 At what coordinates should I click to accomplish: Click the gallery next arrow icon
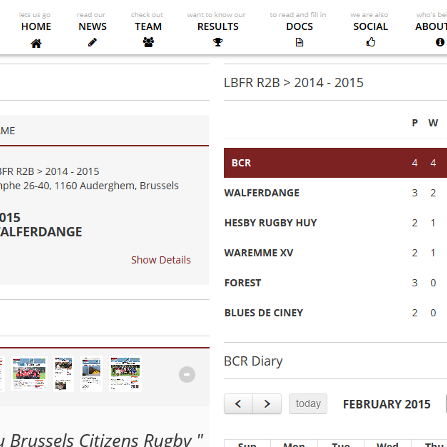click(x=187, y=374)
